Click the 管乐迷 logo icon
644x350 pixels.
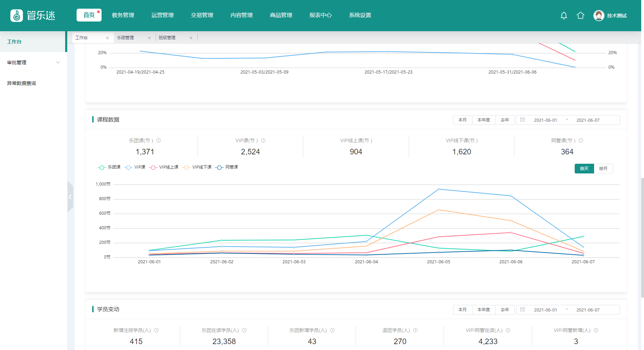click(17, 16)
